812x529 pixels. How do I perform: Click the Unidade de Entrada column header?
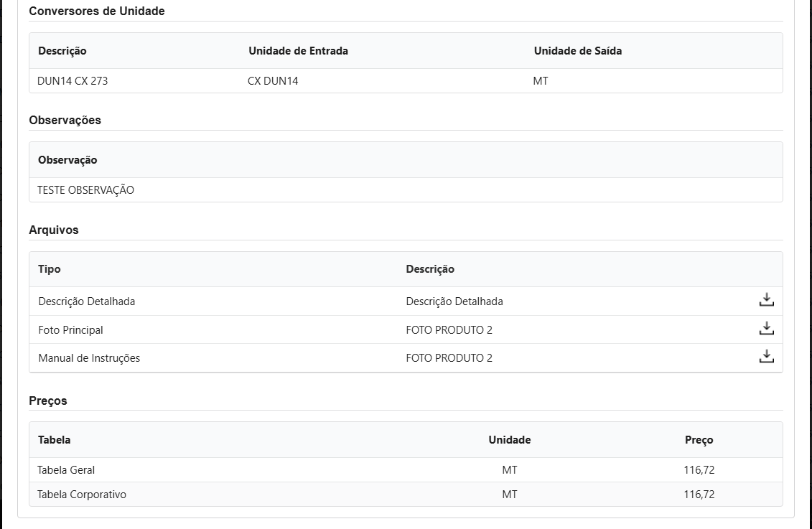click(298, 51)
